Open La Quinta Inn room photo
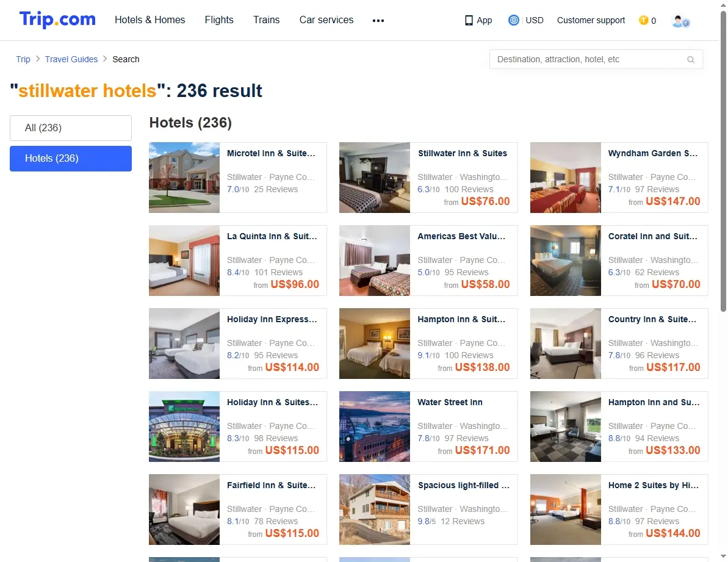This screenshot has width=728, height=562. click(x=184, y=261)
